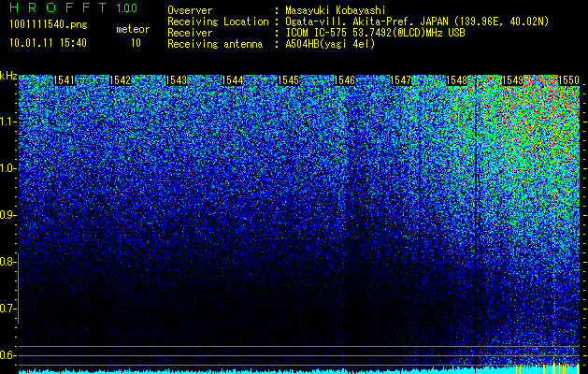
Task: Click the 1547 time marker
Action: (400, 80)
